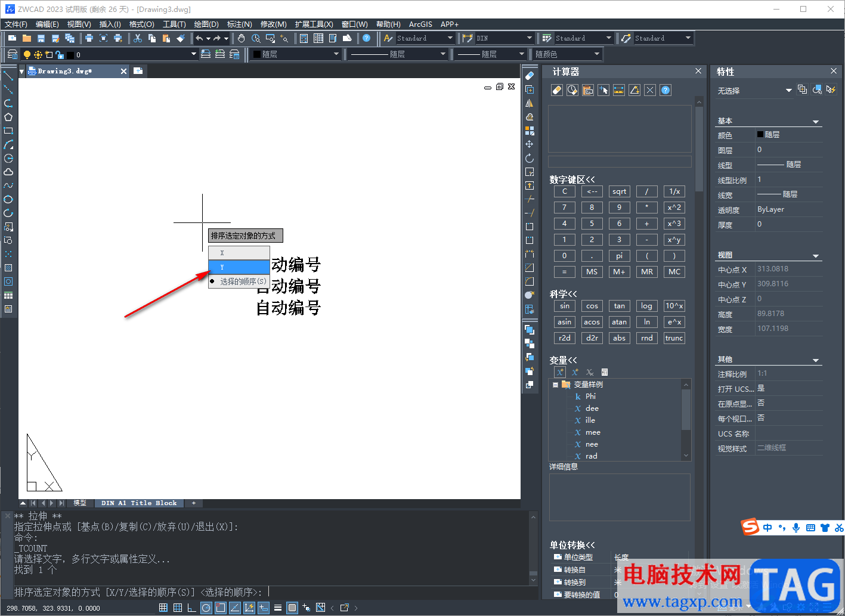Click the Zoom realtime magnifier icon
This screenshot has width=845, height=616.
256,38
